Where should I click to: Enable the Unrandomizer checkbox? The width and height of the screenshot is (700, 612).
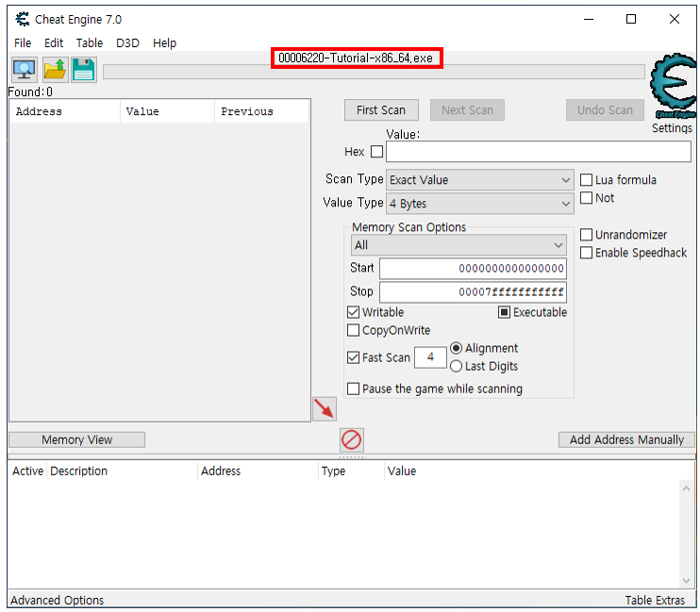pos(586,235)
